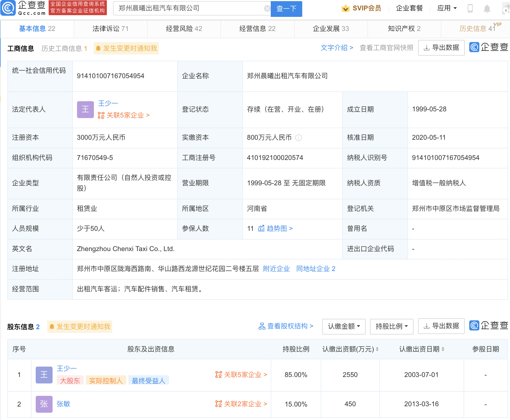This screenshot has width=510, height=420.
Task: Sort by 认缴出资额 column
Action: pos(377,349)
